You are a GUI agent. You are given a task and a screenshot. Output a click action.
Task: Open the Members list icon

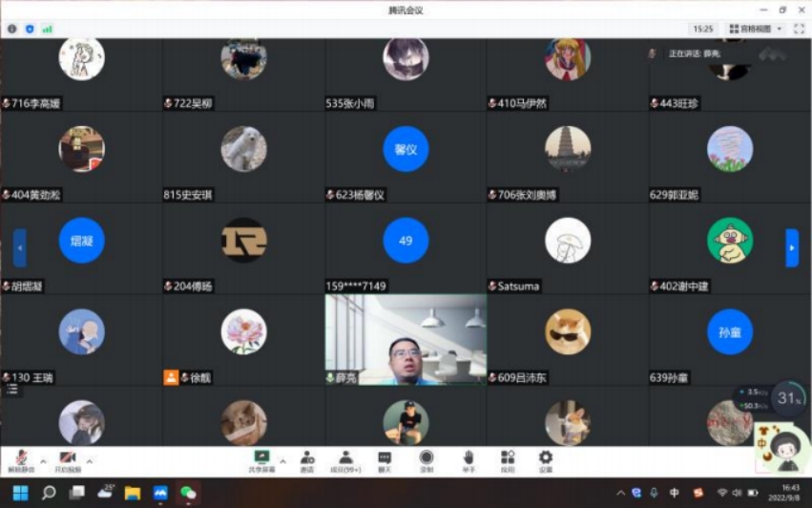pos(345,458)
